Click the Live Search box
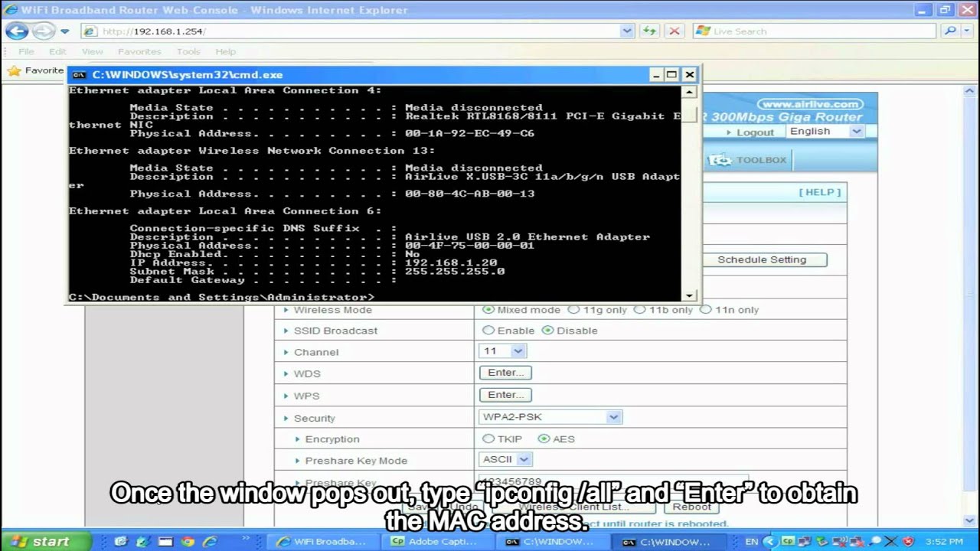 815,31
